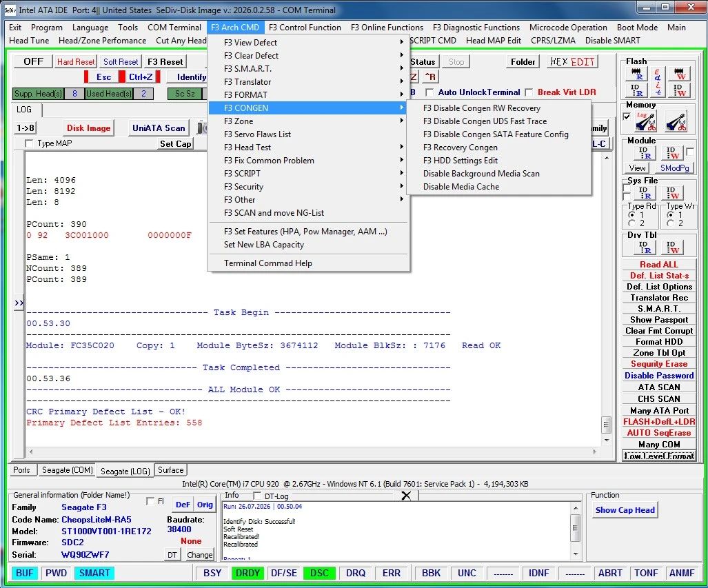Click Drv Tbl read by ID icon

tap(645, 247)
